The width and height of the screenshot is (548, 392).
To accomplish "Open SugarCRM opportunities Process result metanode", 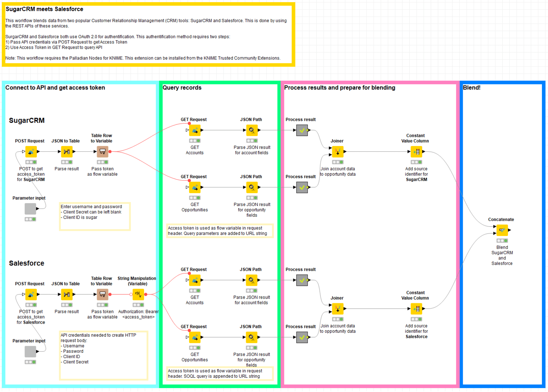I will 302,187.
